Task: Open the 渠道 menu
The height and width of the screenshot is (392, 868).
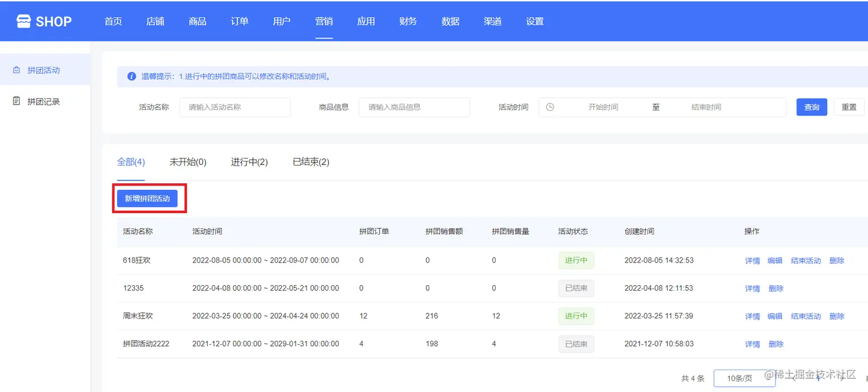Action: 493,21
